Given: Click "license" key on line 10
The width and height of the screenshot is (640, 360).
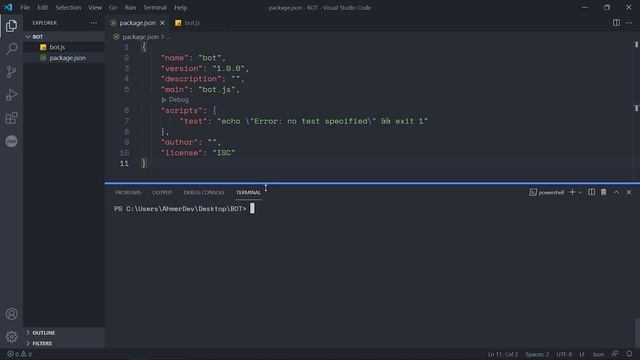Looking at the screenshot, I should tap(182, 153).
